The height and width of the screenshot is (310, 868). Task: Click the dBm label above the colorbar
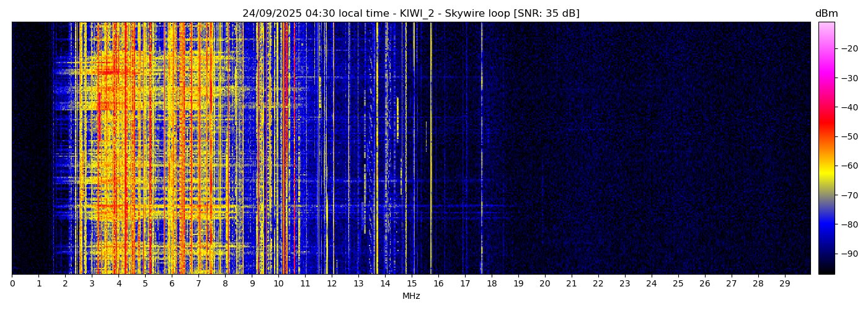click(x=826, y=14)
